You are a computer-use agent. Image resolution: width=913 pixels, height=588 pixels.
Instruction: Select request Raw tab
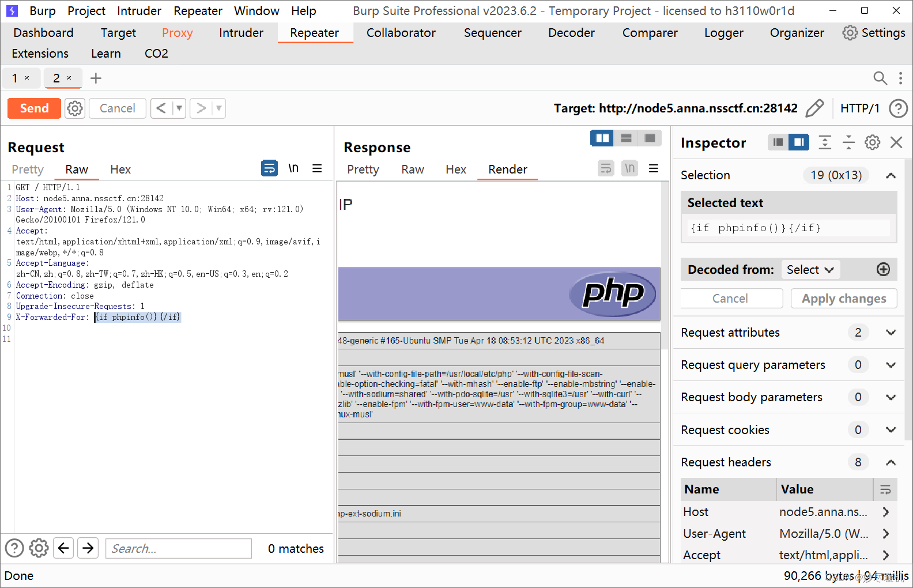[77, 169]
